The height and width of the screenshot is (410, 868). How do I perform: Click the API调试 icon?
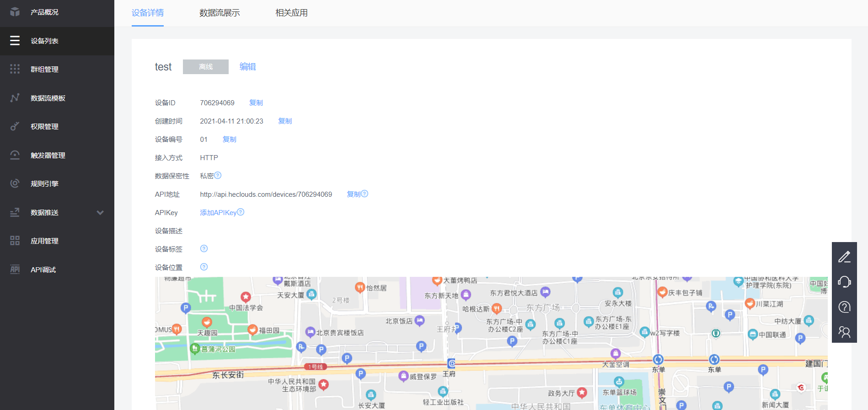pos(15,270)
